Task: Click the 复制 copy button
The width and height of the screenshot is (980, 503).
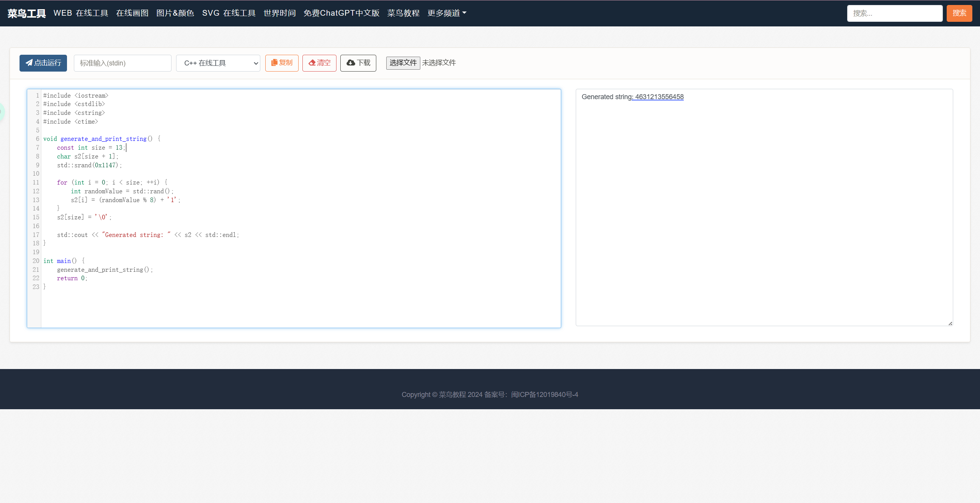Action: [282, 63]
